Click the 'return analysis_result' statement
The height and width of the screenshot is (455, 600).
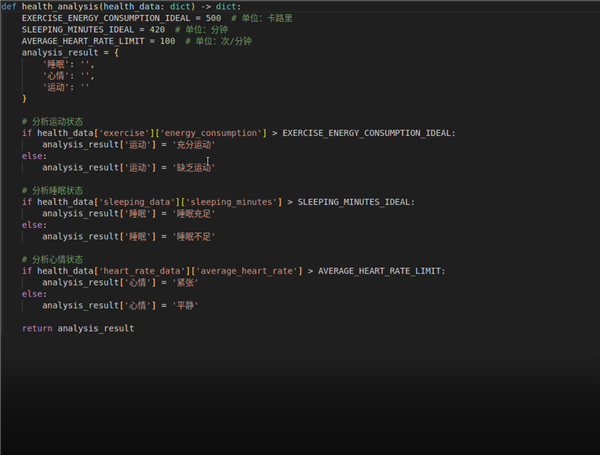78,328
